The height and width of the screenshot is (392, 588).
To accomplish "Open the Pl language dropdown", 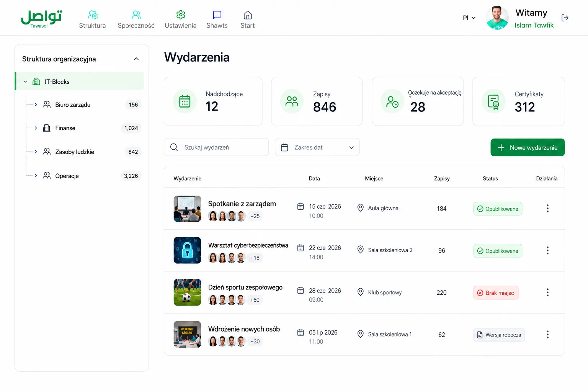I will 469,18.
